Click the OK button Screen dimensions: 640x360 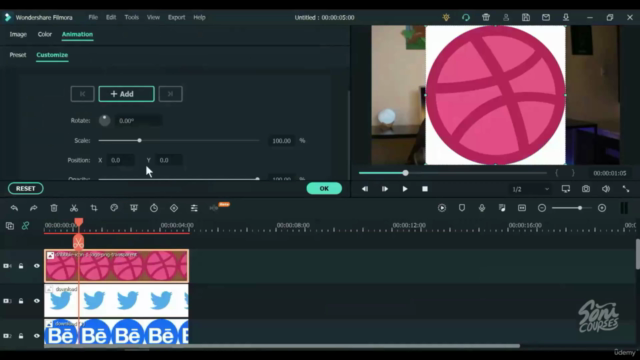(x=324, y=189)
